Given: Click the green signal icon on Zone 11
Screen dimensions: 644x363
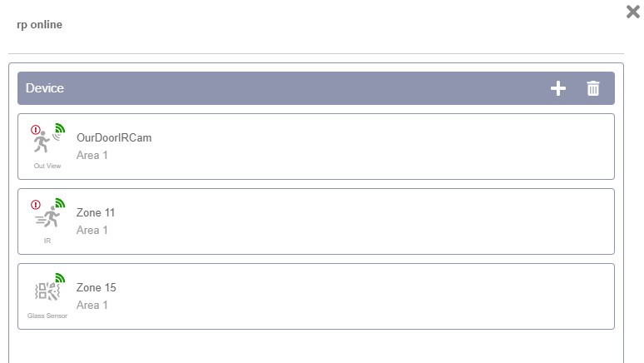Looking at the screenshot, I should point(59,203).
